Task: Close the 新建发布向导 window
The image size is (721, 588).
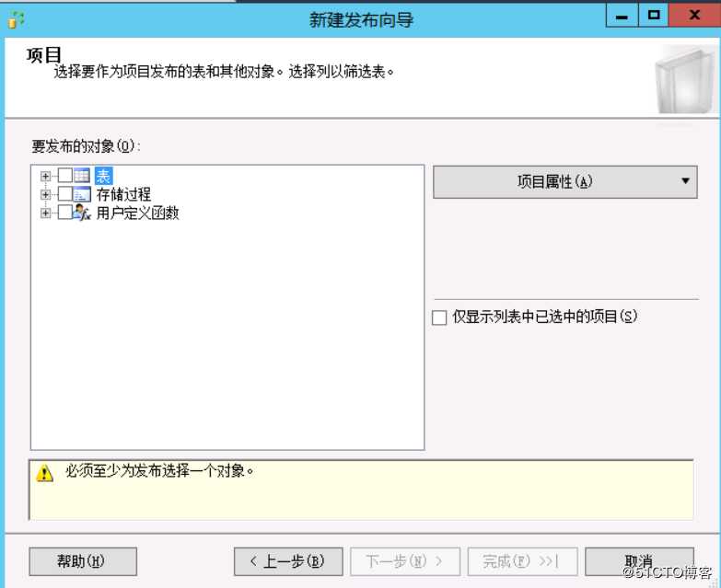Action: point(694,16)
